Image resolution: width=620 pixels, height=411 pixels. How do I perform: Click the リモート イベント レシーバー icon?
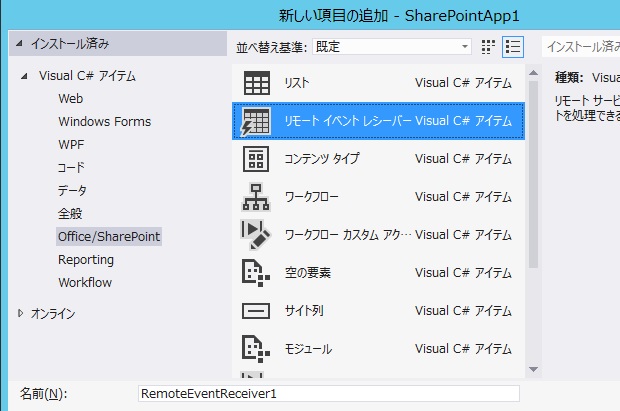pos(256,121)
